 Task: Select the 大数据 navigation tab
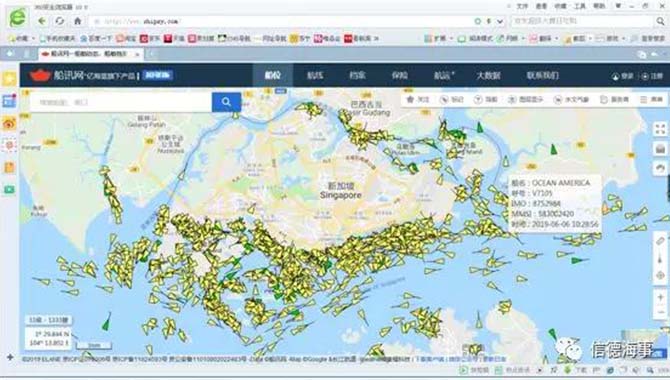click(488, 75)
